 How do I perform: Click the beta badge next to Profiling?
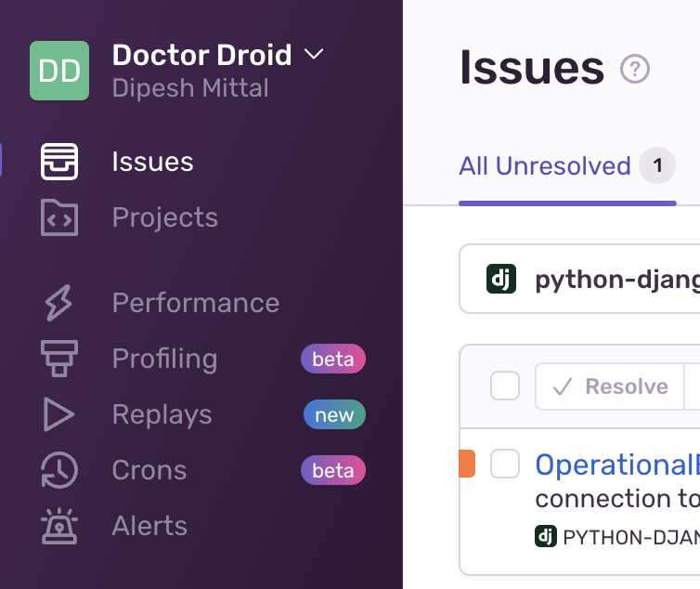[333, 359]
